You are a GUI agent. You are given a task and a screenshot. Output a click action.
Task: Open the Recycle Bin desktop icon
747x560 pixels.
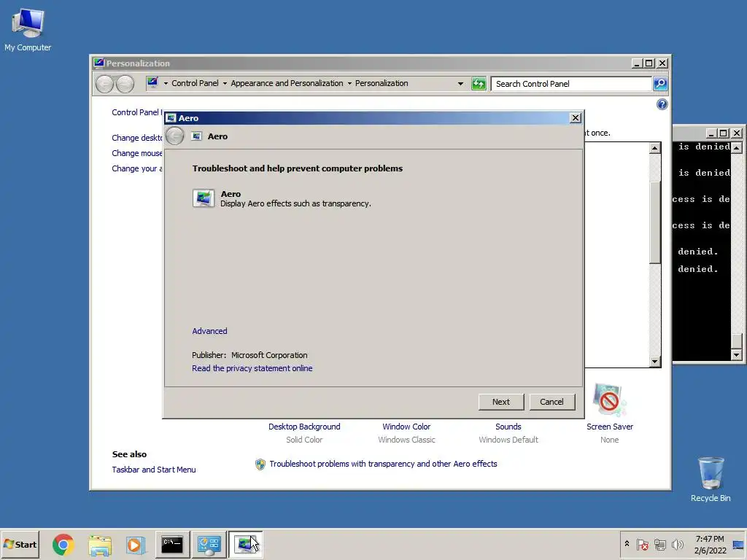(711, 479)
